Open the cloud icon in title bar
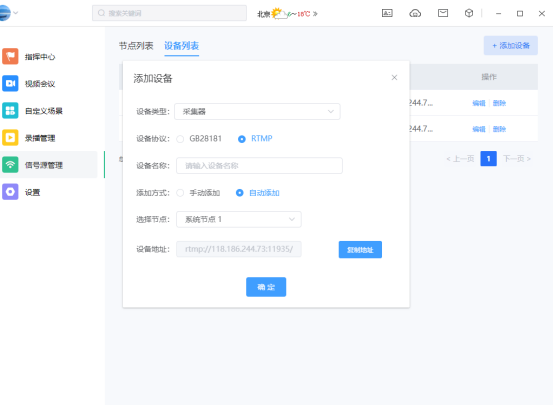This screenshot has height=405, width=553. click(x=415, y=13)
